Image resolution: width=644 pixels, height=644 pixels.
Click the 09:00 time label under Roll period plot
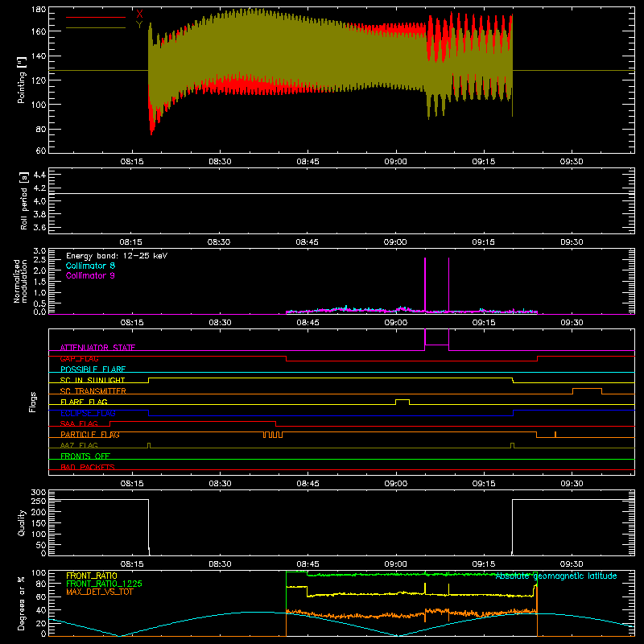(395, 242)
